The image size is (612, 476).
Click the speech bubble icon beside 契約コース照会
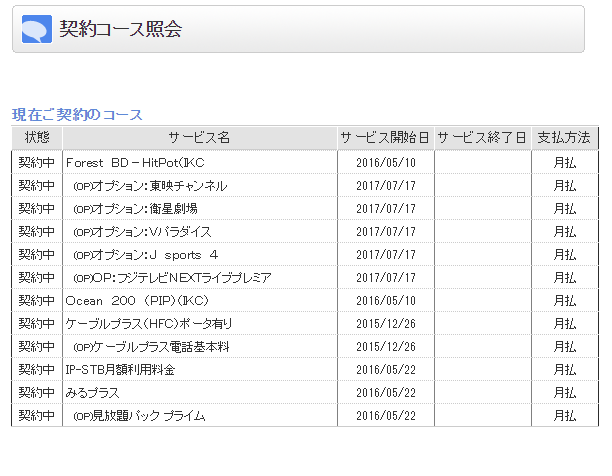(x=36, y=29)
